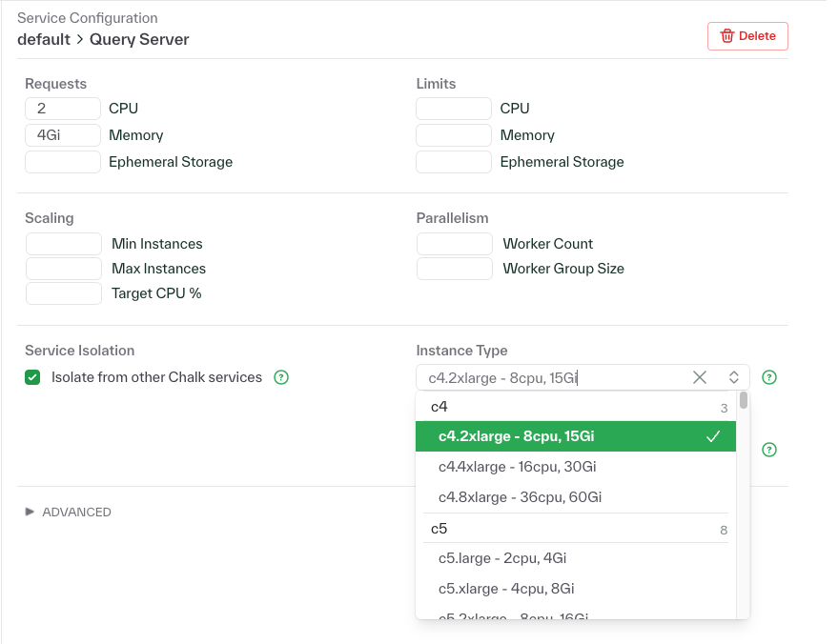Viewport: 838px width, 644px height.
Task: Click the up/down chevron on Instance Type field
Action: (x=733, y=377)
